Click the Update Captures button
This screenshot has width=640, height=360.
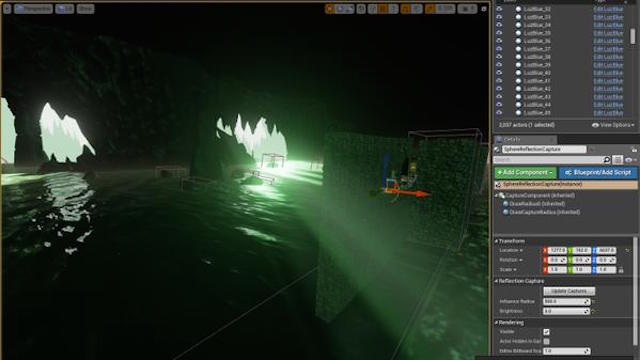(569, 291)
